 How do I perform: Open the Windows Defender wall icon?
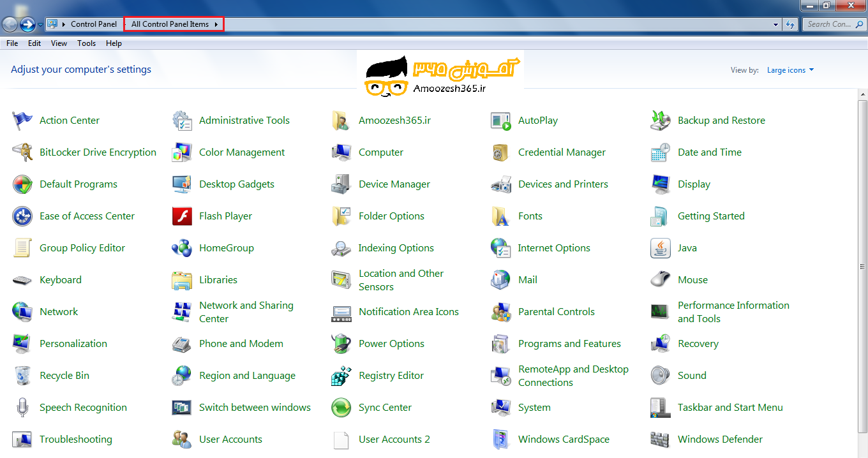(661, 440)
